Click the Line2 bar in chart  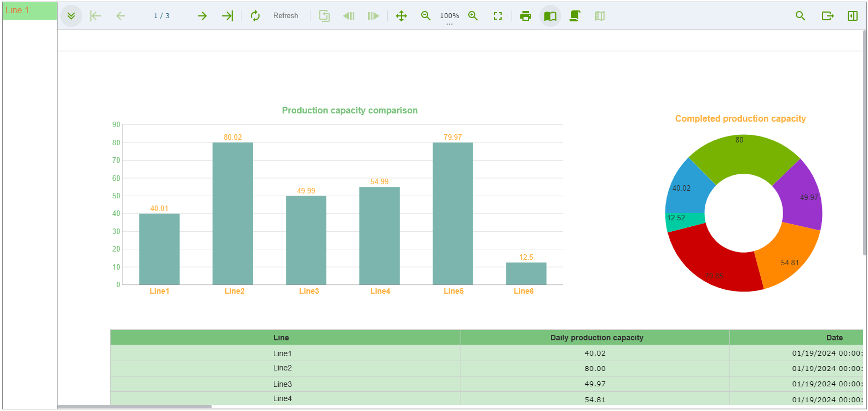click(x=233, y=213)
